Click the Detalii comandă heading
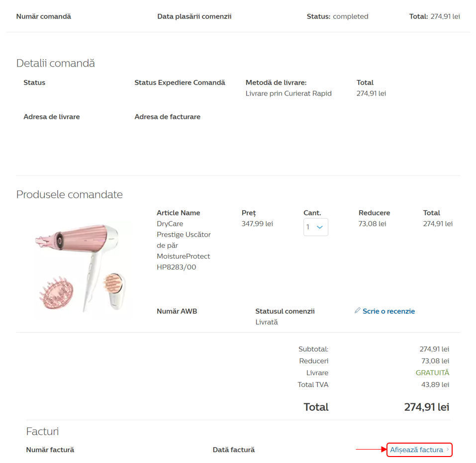 pos(56,63)
